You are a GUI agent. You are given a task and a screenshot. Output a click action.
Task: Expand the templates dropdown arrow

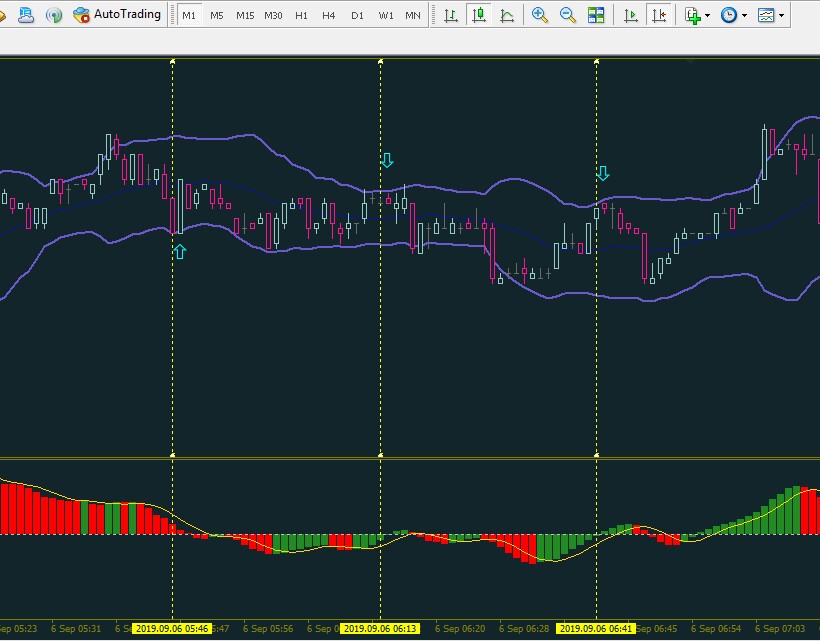pyautogui.click(x=782, y=16)
